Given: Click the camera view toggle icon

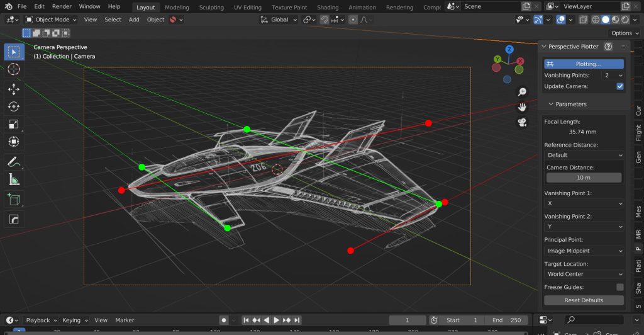Looking at the screenshot, I should [x=522, y=123].
